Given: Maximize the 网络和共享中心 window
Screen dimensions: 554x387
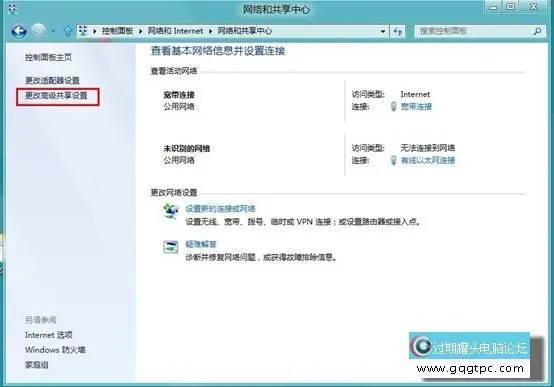Looking at the screenshot, I should coord(511,7).
